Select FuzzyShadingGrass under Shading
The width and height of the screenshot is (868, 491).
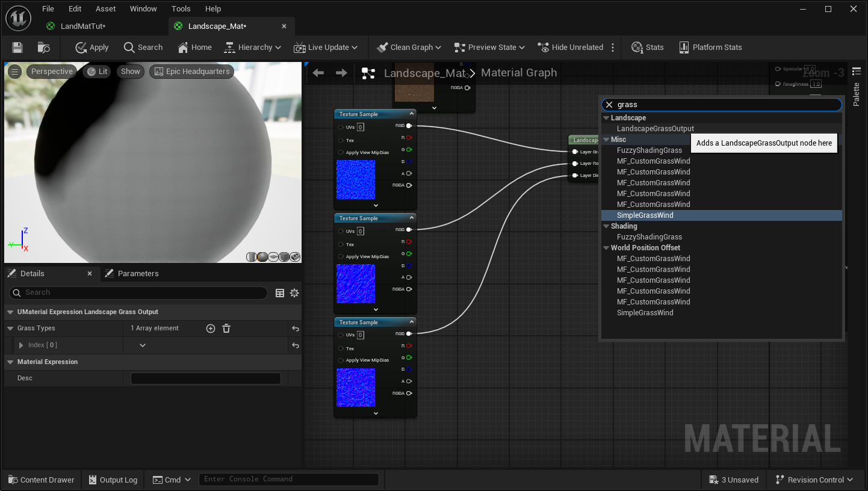[x=649, y=237]
